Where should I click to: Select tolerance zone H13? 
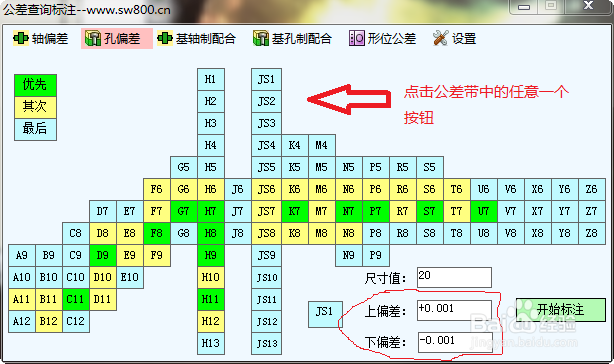pyautogui.click(x=211, y=343)
